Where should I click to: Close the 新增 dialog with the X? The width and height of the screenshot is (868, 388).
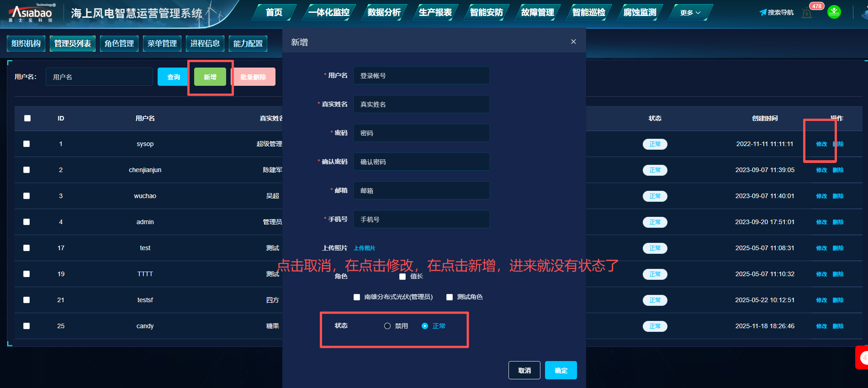[573, 42]
